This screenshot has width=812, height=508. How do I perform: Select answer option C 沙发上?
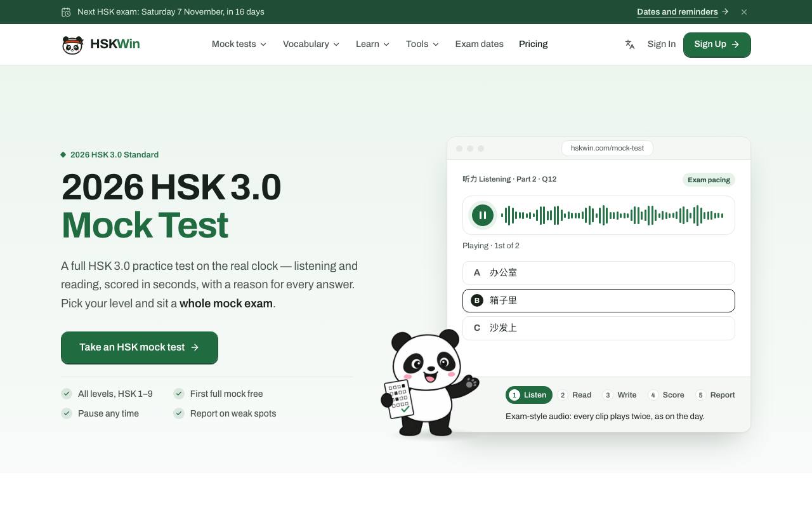pos(599,328)
